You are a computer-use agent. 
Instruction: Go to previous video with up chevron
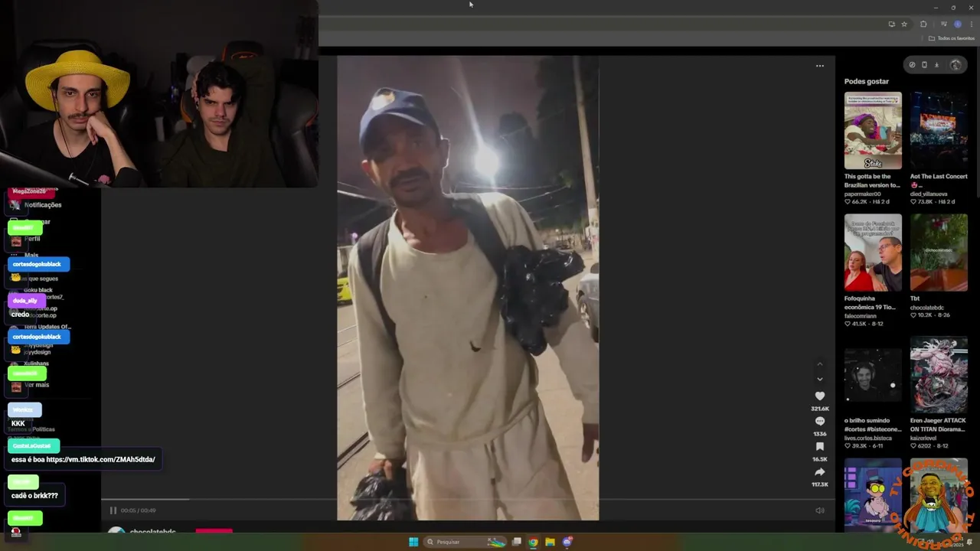click(819, 364)
